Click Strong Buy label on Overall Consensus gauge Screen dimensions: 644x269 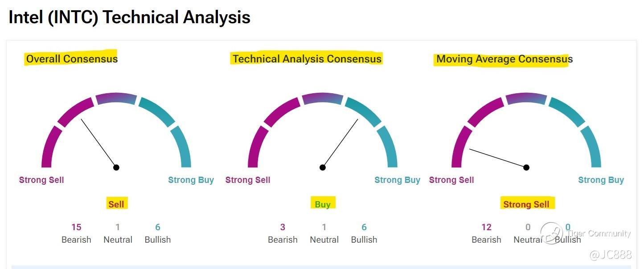coord(191,180)
